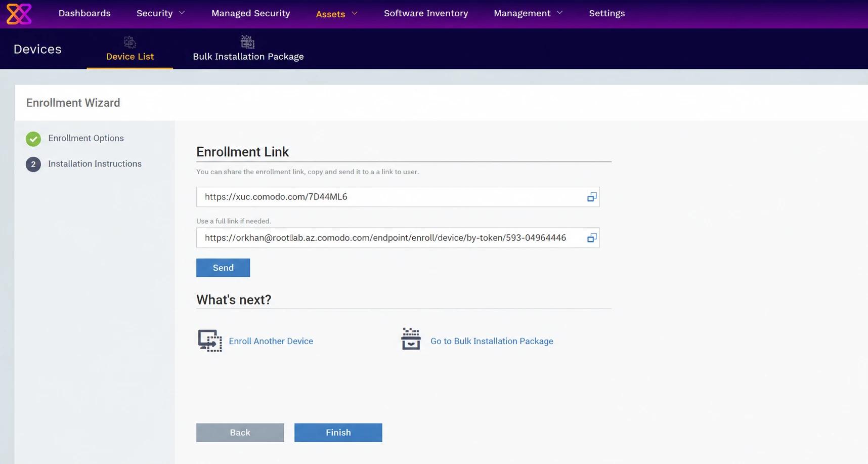Screen dimensions: 868x464
Task: Click the Bulk Installation Package box icon
Action: tap(411, 339)
